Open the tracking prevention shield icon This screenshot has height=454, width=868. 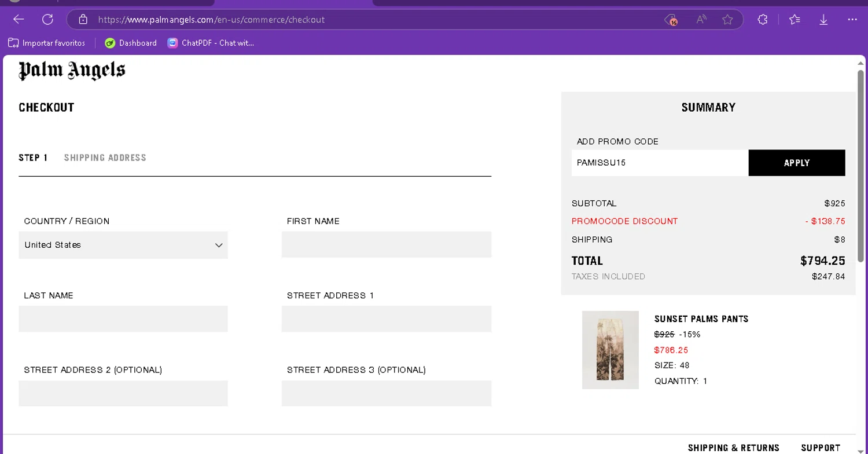(671, 20)
